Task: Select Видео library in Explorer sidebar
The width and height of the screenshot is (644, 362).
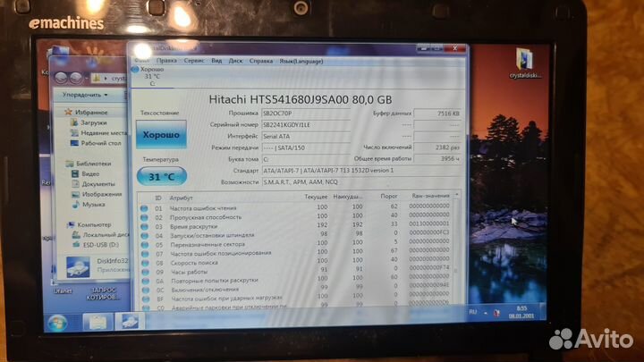Action: (x=86, y=173)
